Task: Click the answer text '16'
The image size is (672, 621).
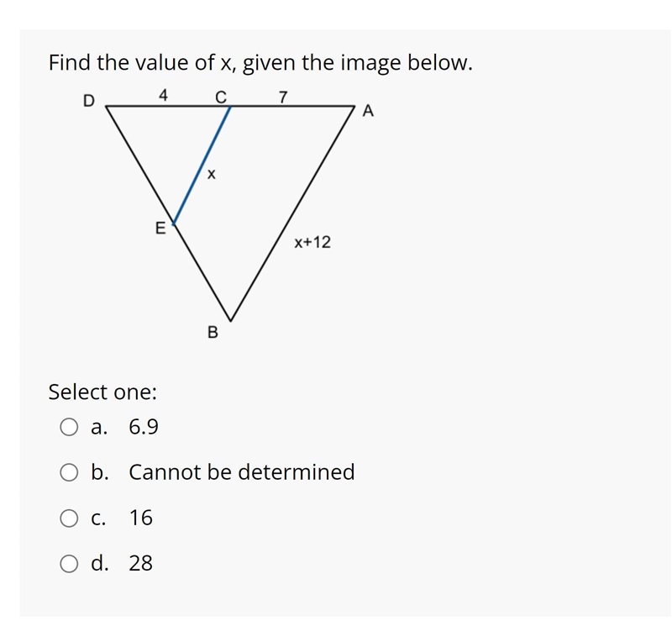Action: 140,518
